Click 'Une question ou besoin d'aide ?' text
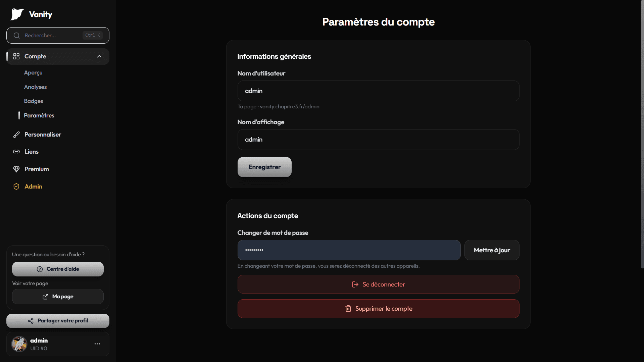The height and width of the screenshot is (362, 644). pos(48,255)
